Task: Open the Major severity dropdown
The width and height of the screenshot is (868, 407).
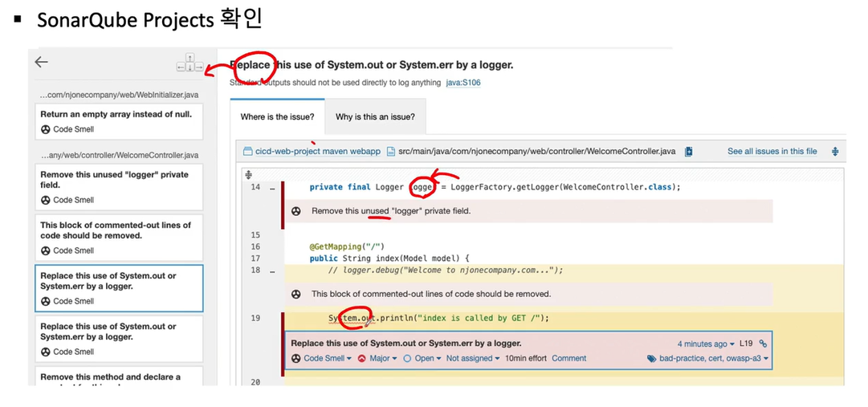Action: 377,358
